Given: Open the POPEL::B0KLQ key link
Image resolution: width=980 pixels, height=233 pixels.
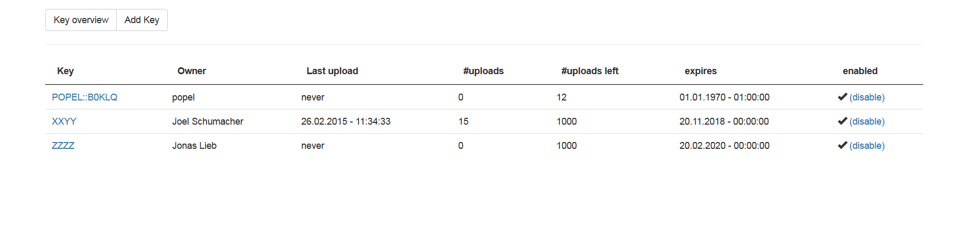Looking at the screenshot, I should click(x=85, y=97).
